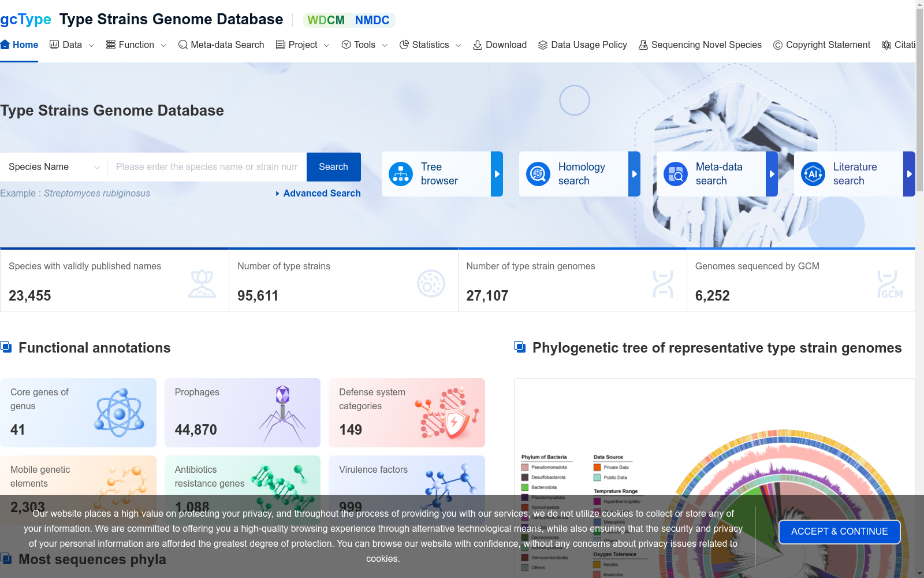
Task: Click the Pseudomonadota legend color swatch
Action: click(x=525, y=467)
